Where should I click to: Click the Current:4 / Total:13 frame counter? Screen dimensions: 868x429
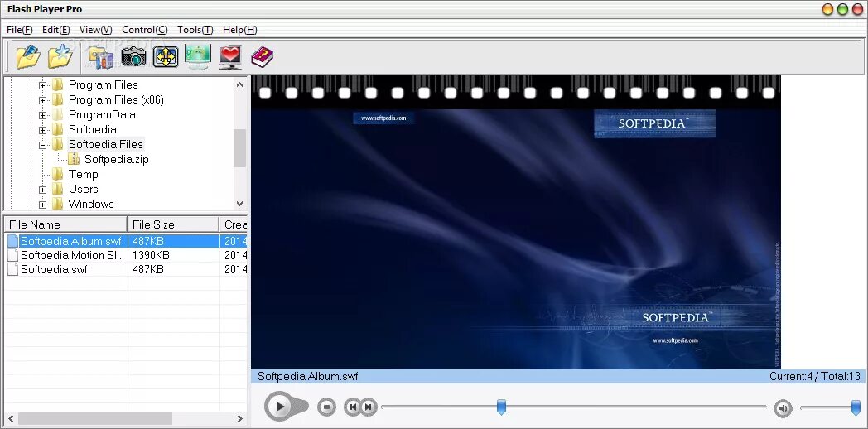[x=815, y=377]
